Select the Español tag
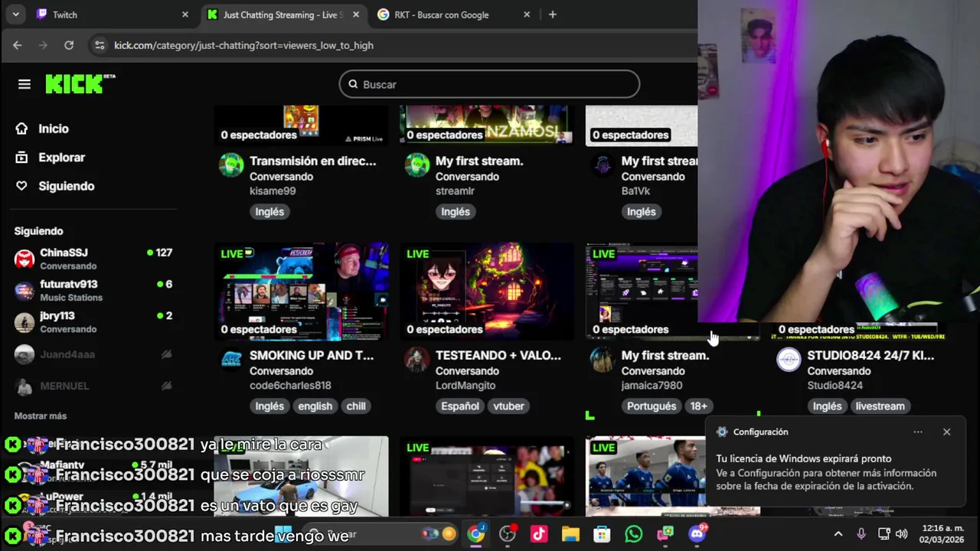 pyautogui.click(x=460, y=406)
